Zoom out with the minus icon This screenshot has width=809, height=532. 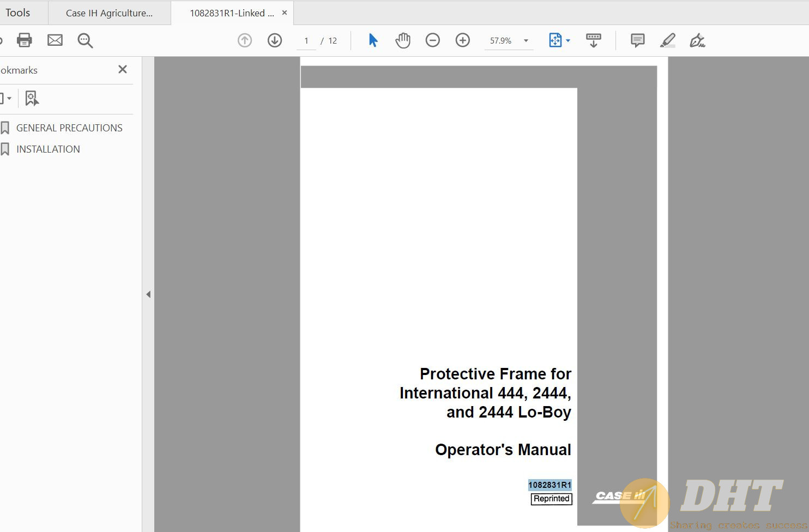[x=433, y=40]
